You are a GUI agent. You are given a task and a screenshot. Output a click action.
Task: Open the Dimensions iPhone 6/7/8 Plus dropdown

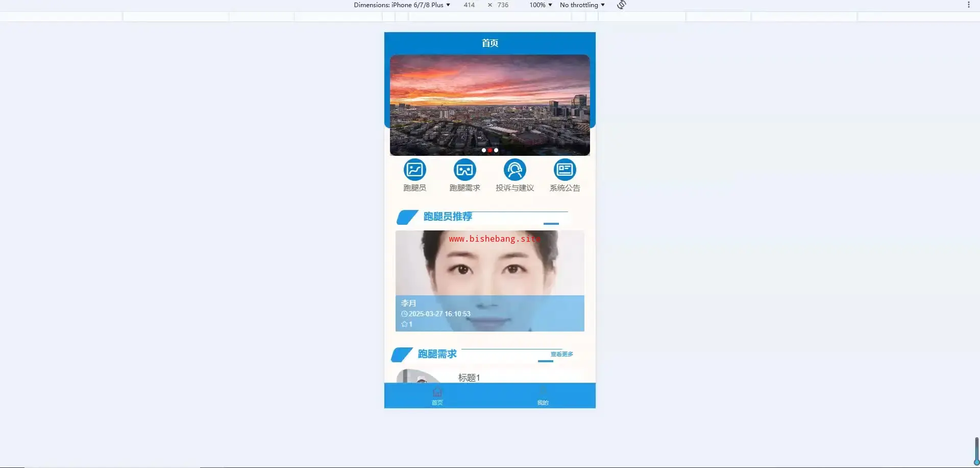click(x=402, y=5)
